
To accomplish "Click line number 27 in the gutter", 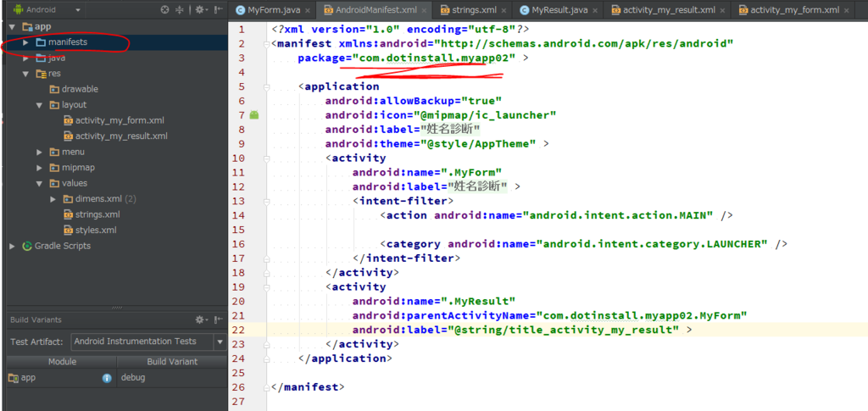I will pyautogui.click(x=238, y=402).
